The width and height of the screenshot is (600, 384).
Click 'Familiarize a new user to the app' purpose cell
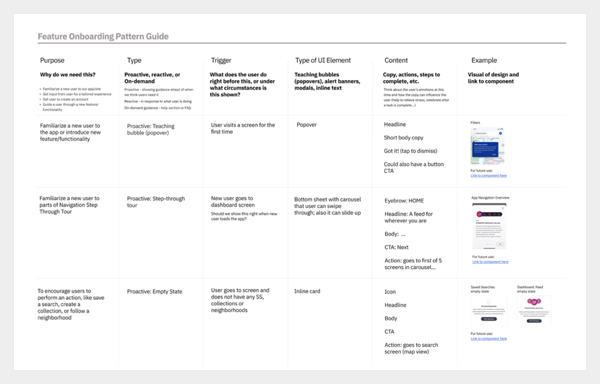(x=70, y=132)
